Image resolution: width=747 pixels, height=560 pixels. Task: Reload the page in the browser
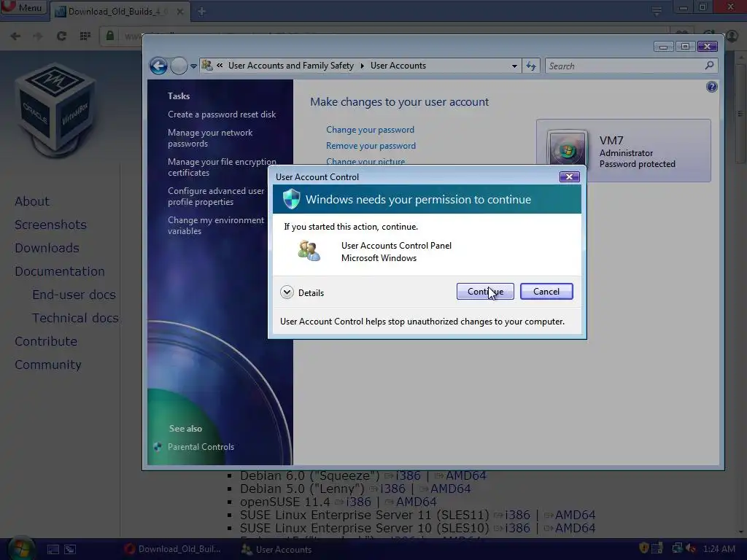[61, 36]
